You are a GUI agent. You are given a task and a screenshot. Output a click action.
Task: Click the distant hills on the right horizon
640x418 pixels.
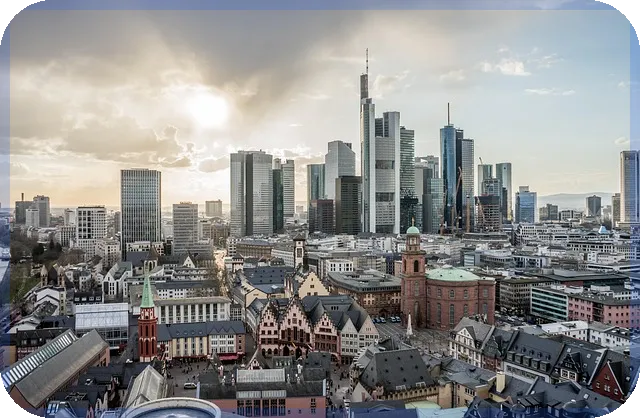click(x=571, y=200)
